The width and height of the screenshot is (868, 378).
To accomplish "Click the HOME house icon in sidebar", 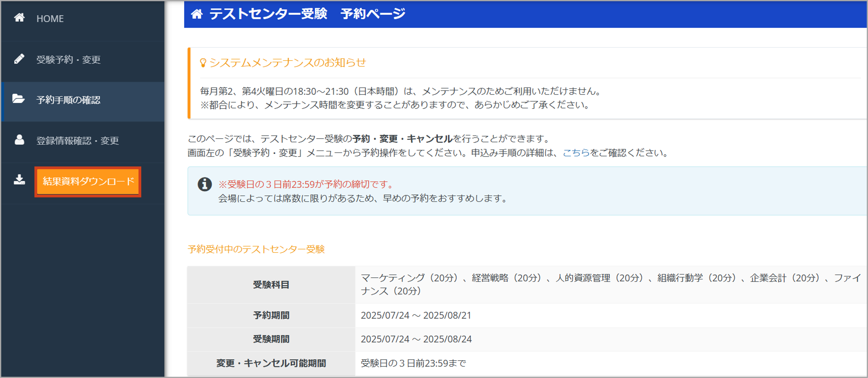I will [19, 18].
